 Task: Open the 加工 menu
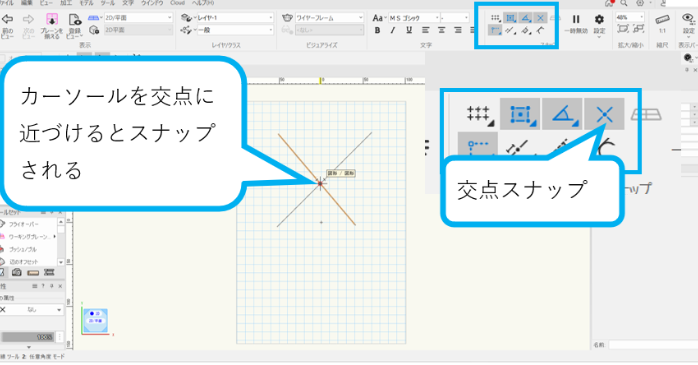(x=66, y=3)
